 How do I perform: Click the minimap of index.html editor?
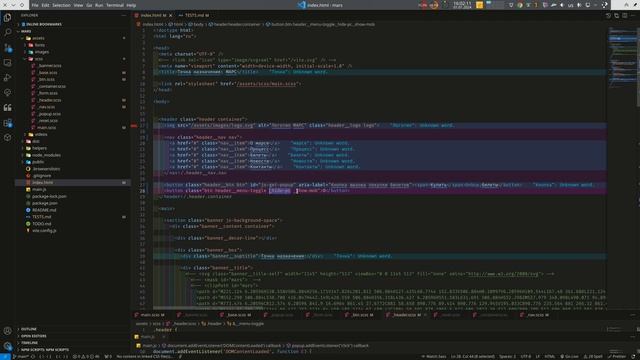pyautogui.click(x=622, y=57)
